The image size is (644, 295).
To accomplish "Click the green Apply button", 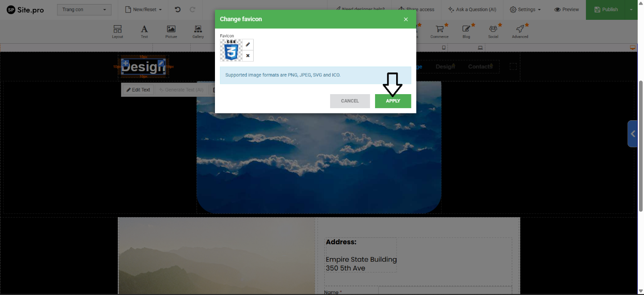I will click(x=393, y=101).
